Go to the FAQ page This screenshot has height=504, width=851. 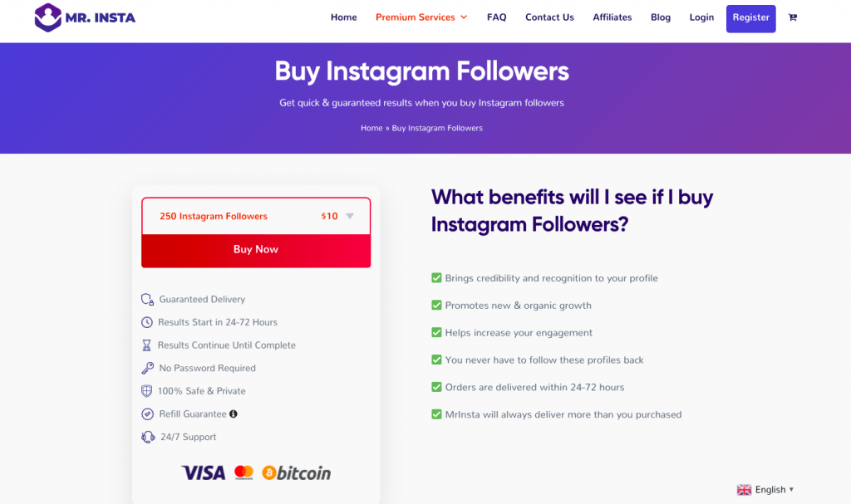pos(497,17)
